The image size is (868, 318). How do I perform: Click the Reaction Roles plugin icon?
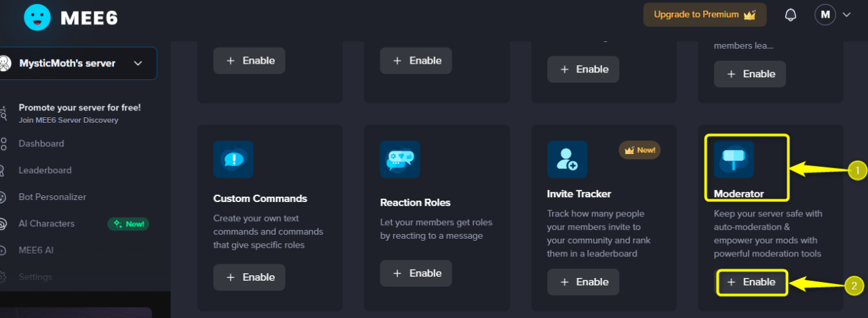click(x=400, y=159)
